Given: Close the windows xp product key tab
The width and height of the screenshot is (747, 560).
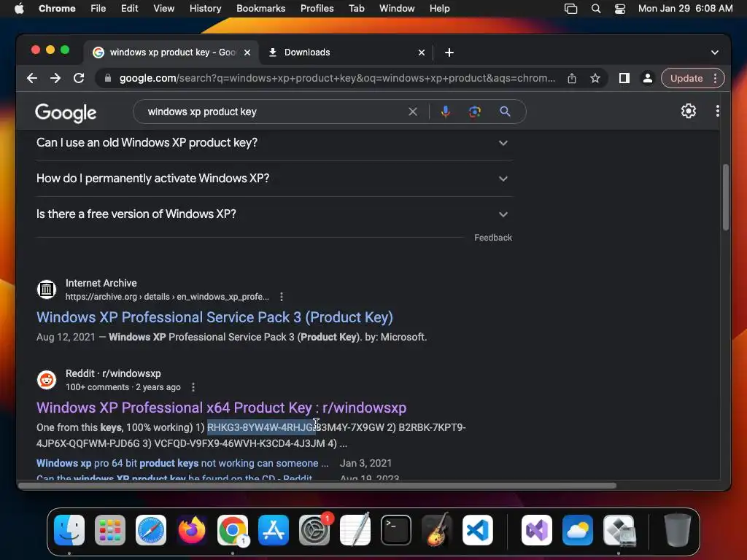Looking at the screenshot, I should tap(247, 52).
